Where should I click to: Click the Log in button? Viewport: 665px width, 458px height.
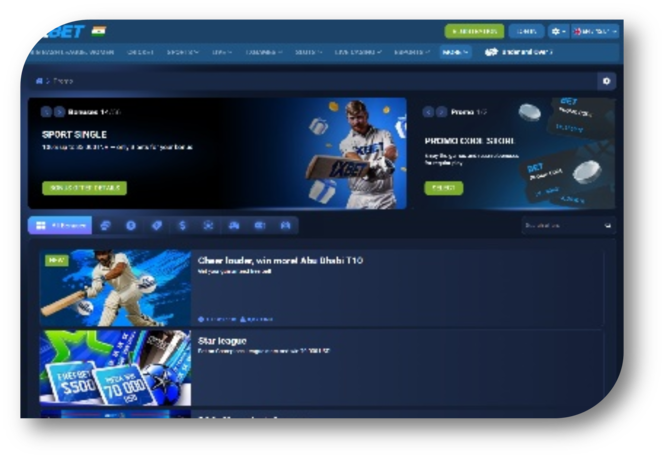coord(525,32)
